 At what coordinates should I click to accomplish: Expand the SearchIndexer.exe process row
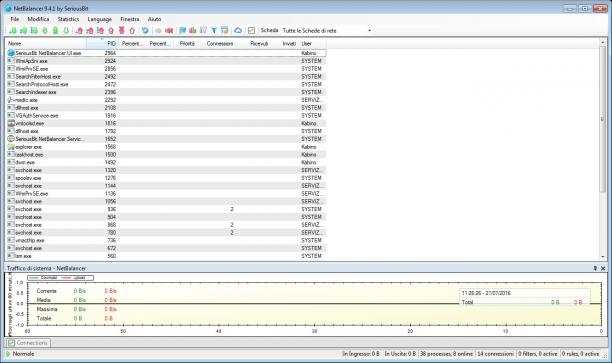pyautogui.click(x=11, y=92)
